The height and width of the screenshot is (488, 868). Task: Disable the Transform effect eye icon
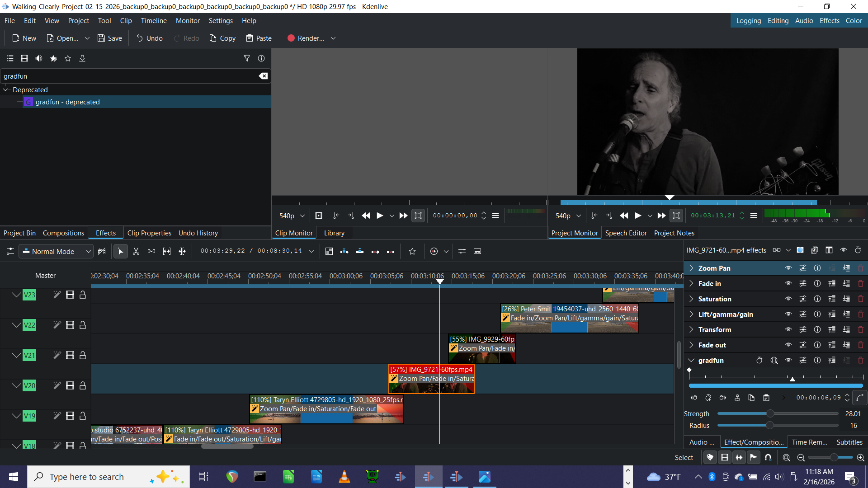(788, 330)
